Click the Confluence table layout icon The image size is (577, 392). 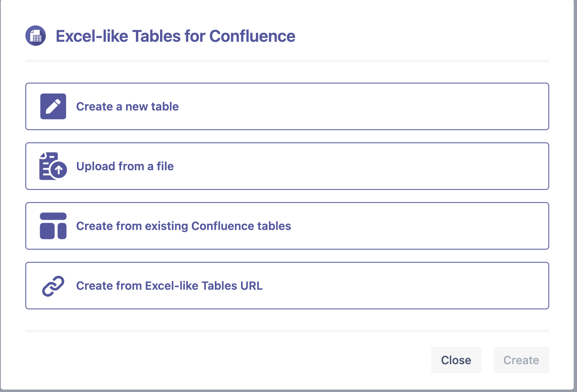tap(53, 226)
